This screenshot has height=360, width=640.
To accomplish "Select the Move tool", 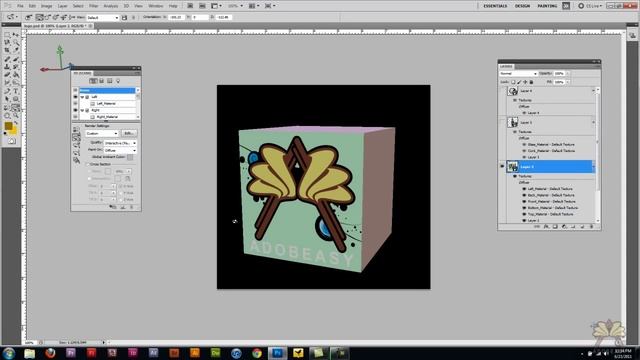I will (16, 34).
